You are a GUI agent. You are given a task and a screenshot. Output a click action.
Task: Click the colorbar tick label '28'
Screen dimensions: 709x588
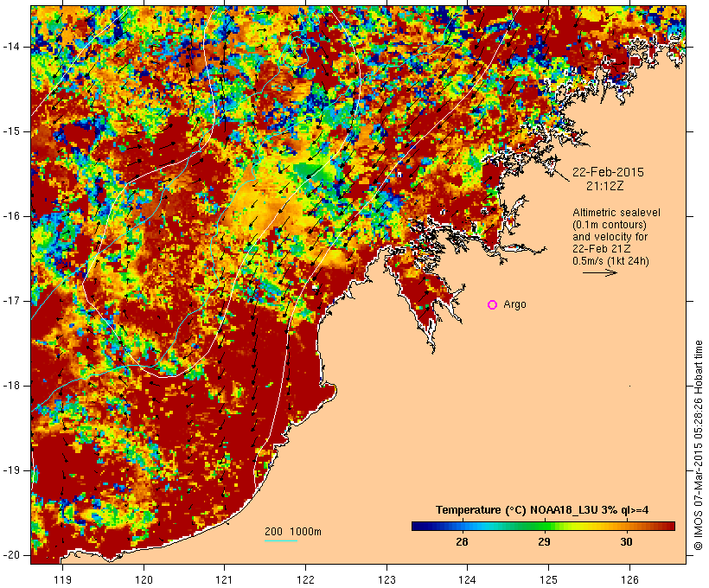coord(462,542)
